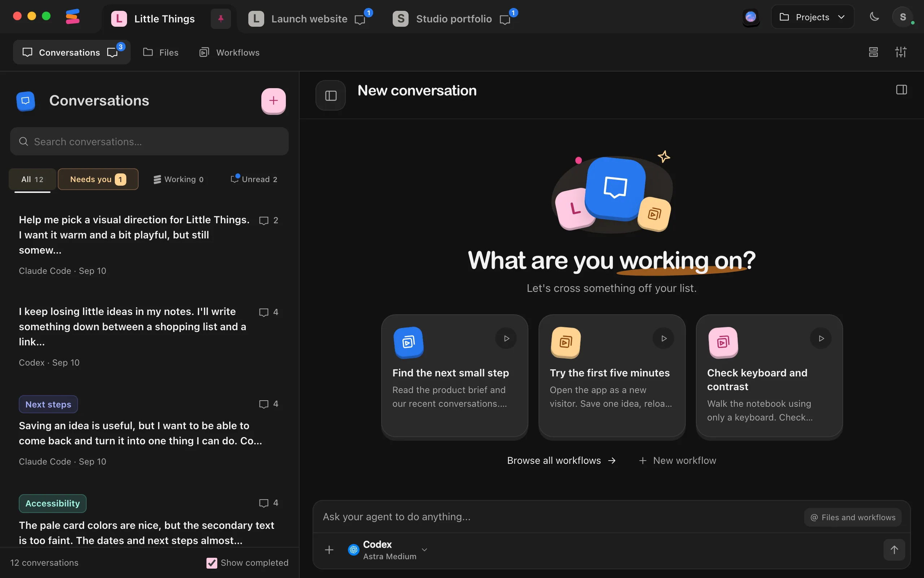This screenshot has height=578, width=924.
Task: Click the Accessibility tag
Action: point(53,504)
